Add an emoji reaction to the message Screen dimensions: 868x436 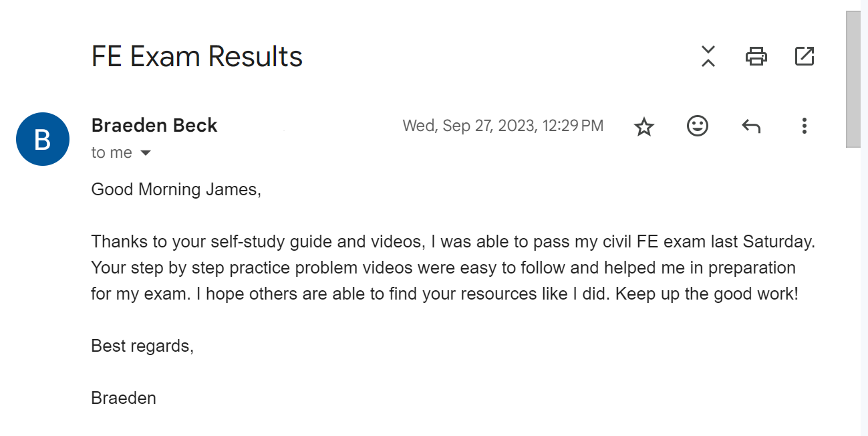pos(698,126)
